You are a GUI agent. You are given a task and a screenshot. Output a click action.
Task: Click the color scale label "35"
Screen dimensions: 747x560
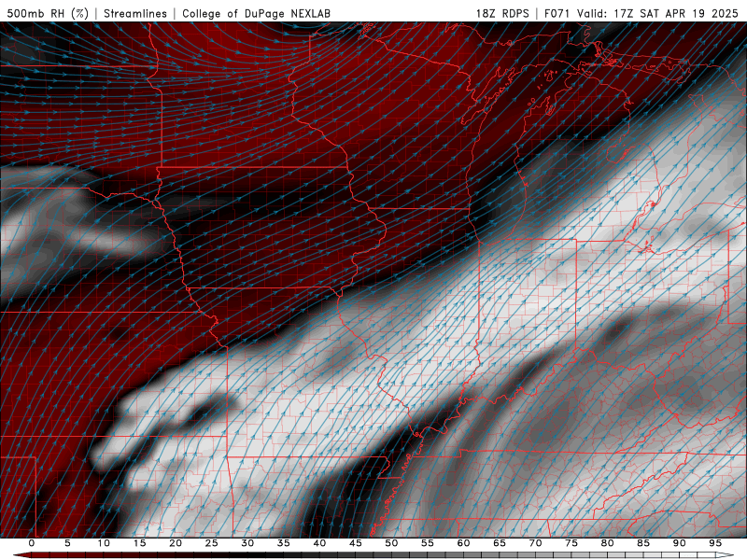(284, 543)
